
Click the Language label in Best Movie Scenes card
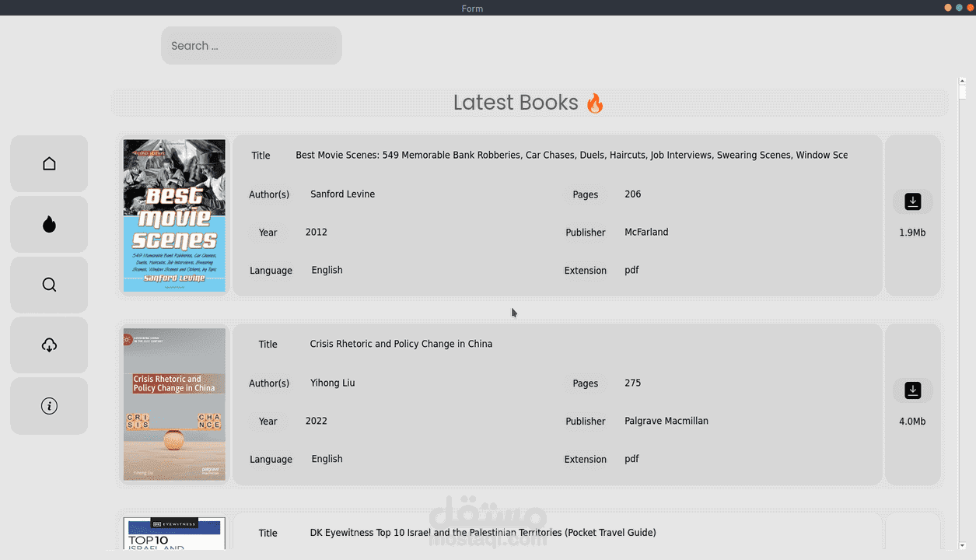(271, 271)
